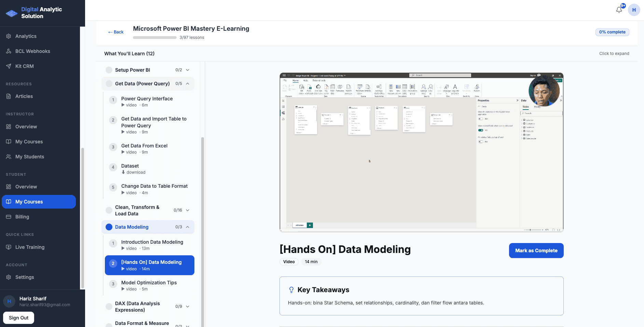The image size is (644, 327).
Task: Expand the Data Format & Measure chevron
Action: pos(188,326)
